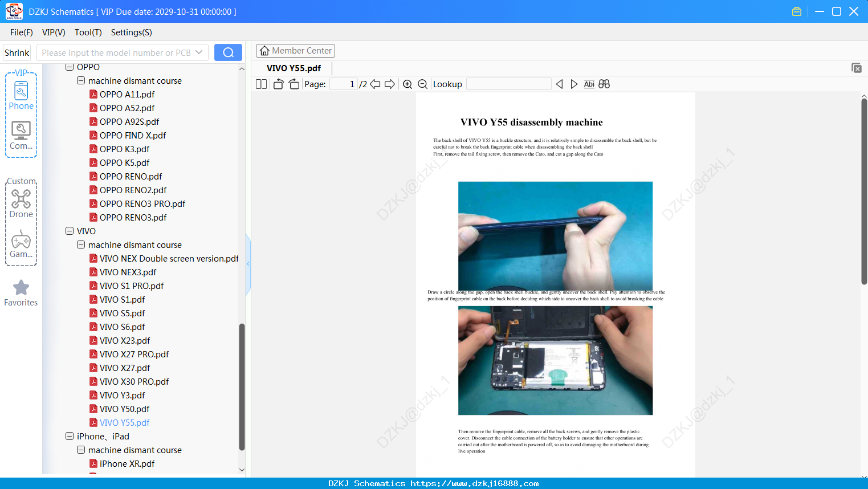
Task: Open OPPO K5.pdf
Action: coord(125,162)
